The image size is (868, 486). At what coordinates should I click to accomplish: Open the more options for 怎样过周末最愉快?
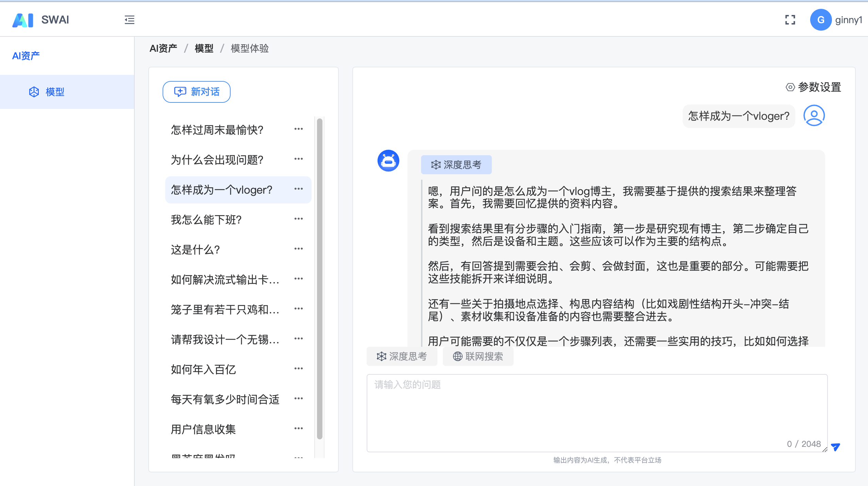(x=298, y=129)
